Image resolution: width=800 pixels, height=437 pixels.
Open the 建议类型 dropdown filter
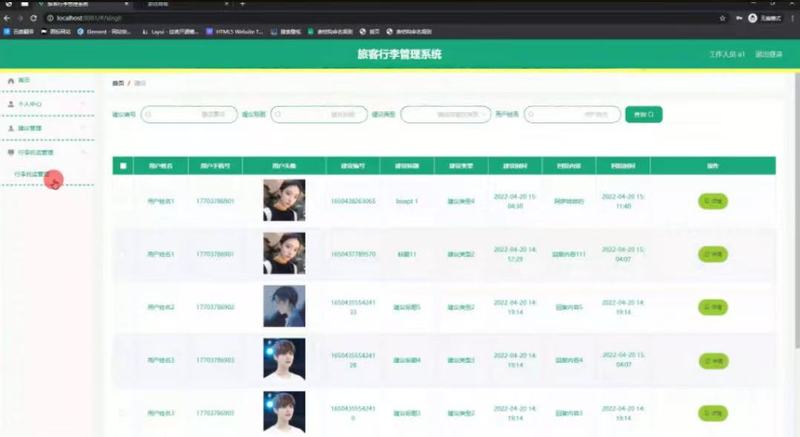(446, 114)
